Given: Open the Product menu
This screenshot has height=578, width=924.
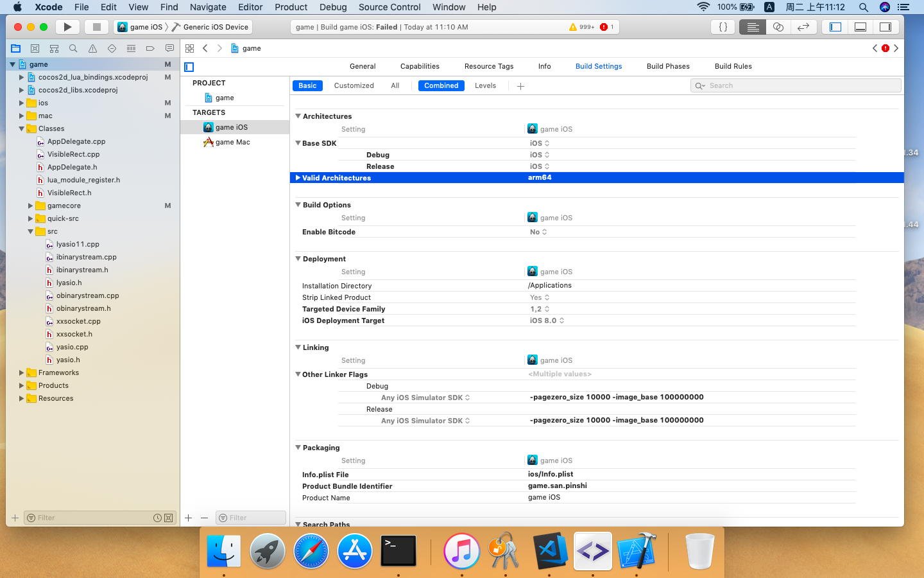Looking at the screenshot, I should 291,7.
